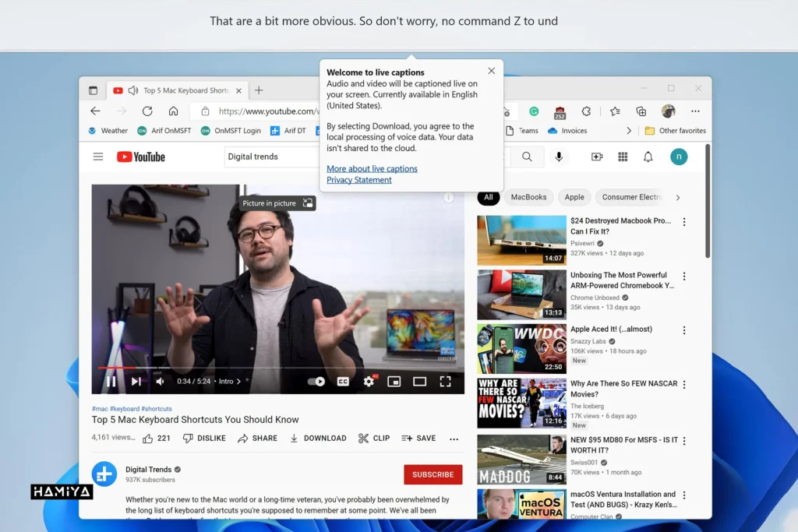
Task: Click the CLIP button
Action: (374, 439)
